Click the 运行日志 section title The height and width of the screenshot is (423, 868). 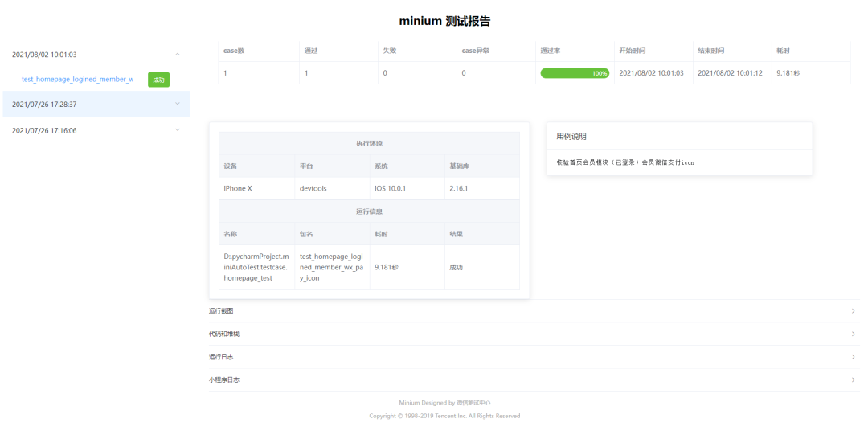[x=221, y=357]
